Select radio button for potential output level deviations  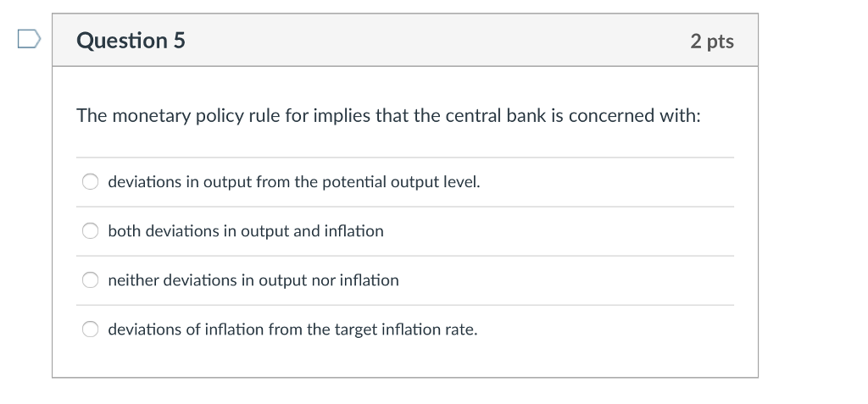(90, 181)
